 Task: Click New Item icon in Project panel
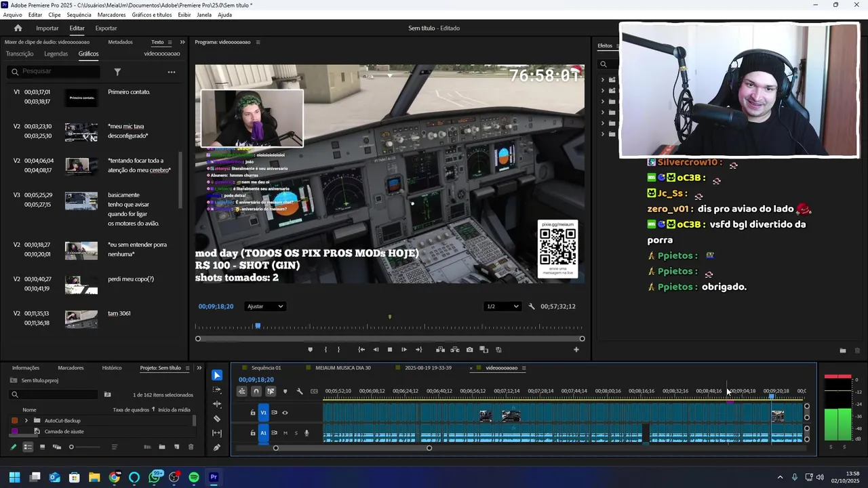click(176, 447)
